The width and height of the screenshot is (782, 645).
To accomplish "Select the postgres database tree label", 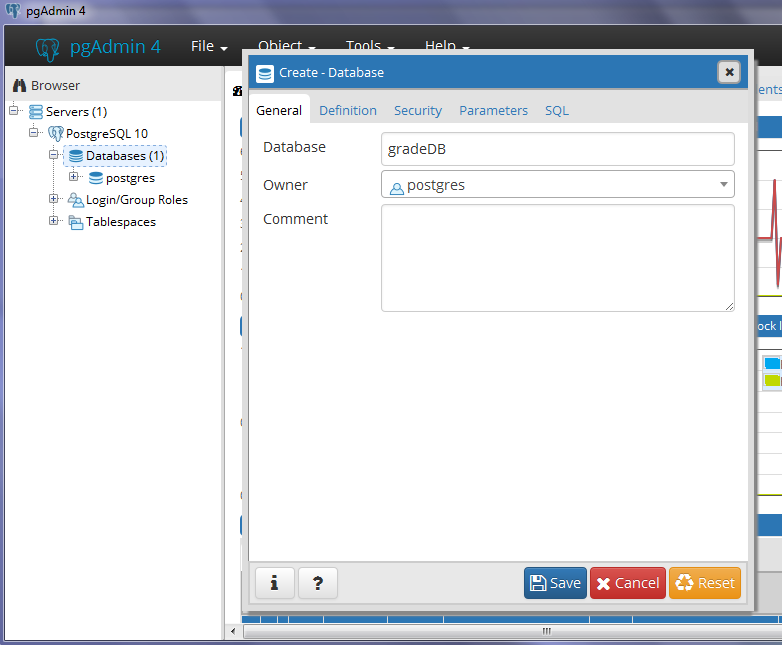I will pyautogui.click(x=130, y=178).
